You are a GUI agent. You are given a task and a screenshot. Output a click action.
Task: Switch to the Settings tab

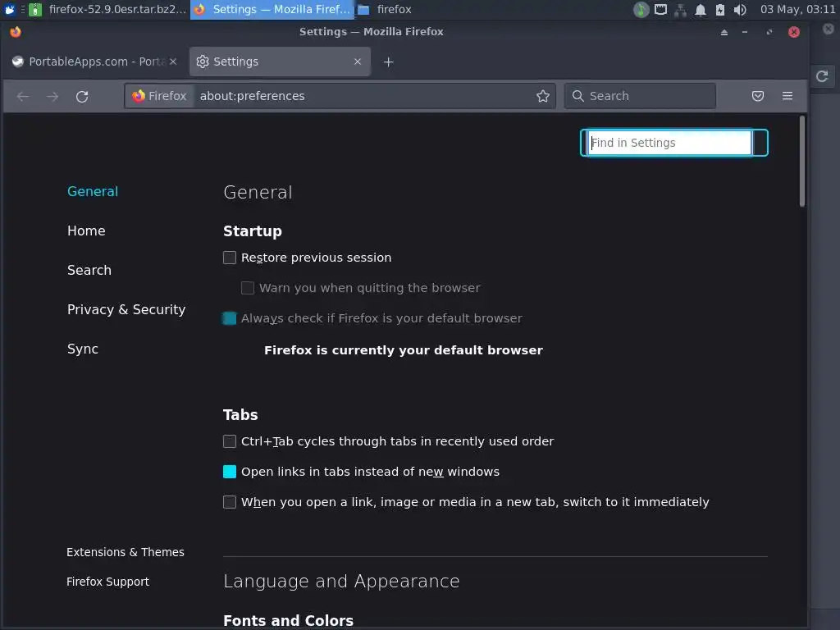click(280, 62)
